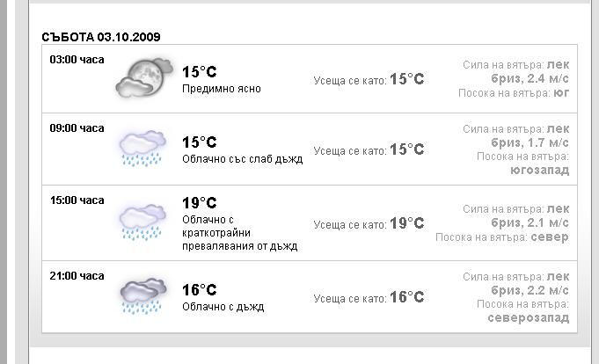Click the light rain cloud icon at 09:00

[x=142, y=149]
